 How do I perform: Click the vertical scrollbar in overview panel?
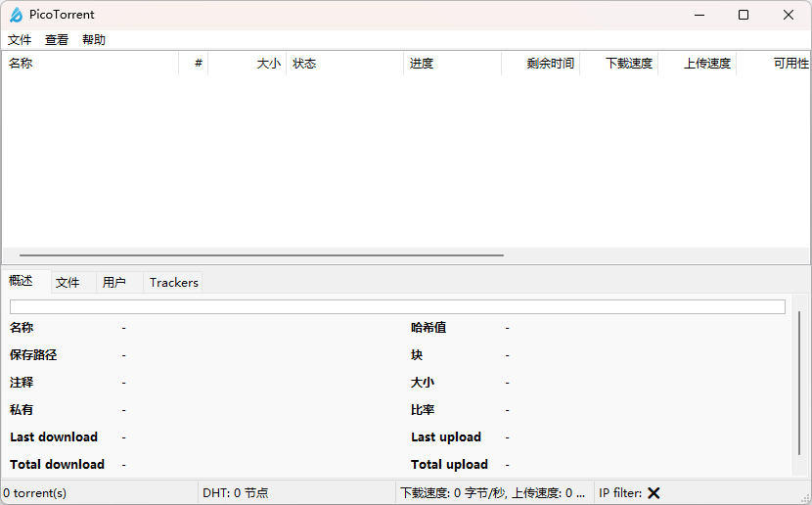point(799,384)
